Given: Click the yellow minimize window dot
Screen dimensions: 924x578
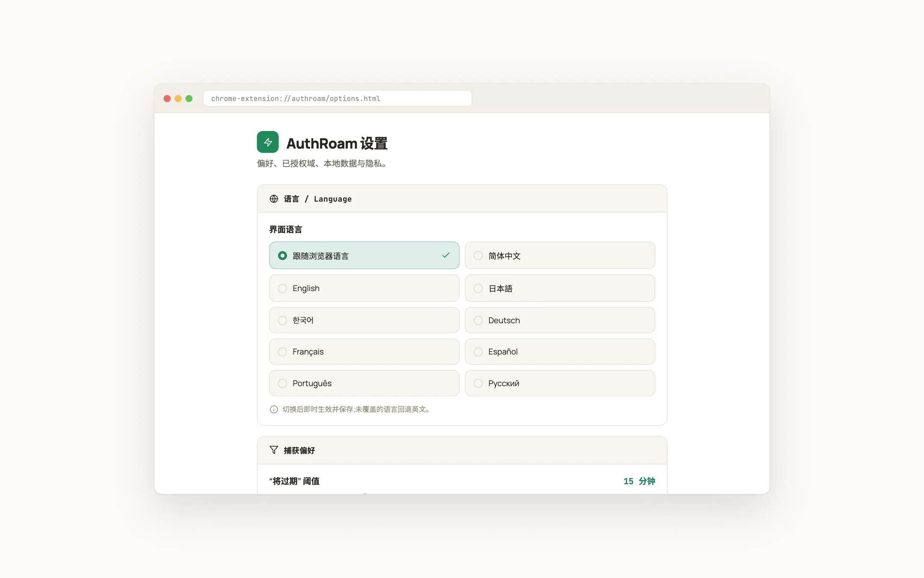Looking at the screenshot, I should (x=178, y=98).
